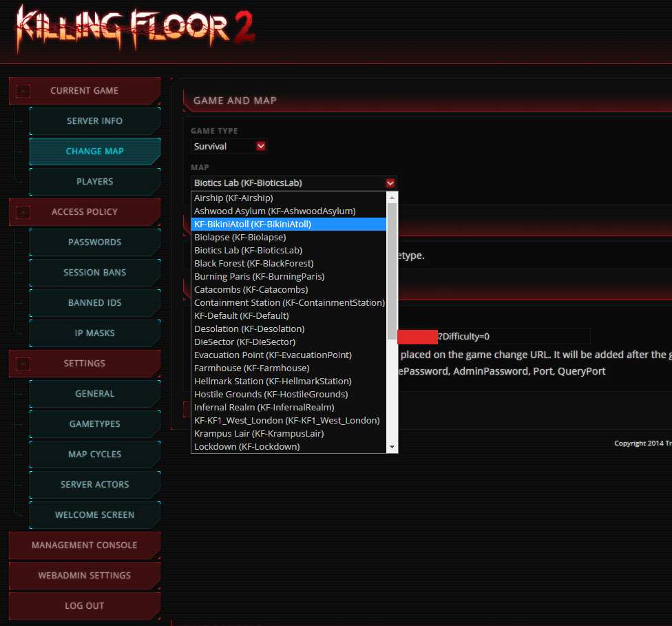Image resolution: width=672 pixels, height=626 pixels.
Task: Open WebAdmin Settings
Action: coord(85,576)
